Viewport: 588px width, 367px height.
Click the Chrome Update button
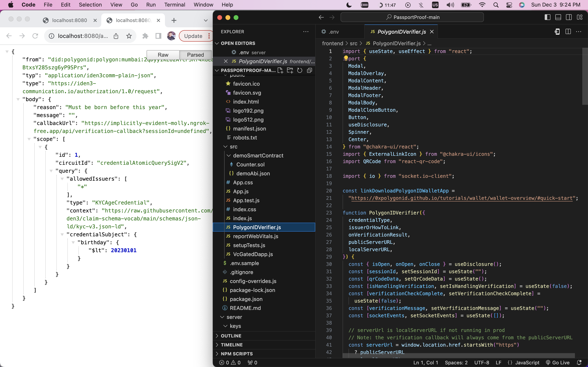pos(193,36)
